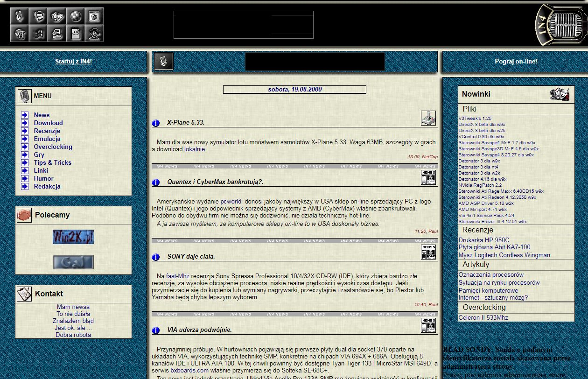
Task: Open Tips & Tricks menu item
Action: [x=52, y=163]
